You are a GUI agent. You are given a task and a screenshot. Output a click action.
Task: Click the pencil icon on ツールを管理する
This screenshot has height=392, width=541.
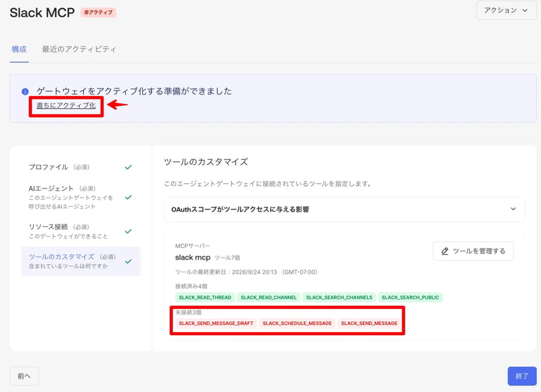tap(445, 251)
